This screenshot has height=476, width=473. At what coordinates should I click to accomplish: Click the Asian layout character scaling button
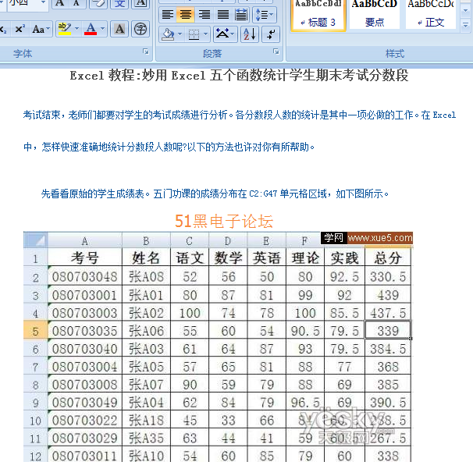pos(225,34)
